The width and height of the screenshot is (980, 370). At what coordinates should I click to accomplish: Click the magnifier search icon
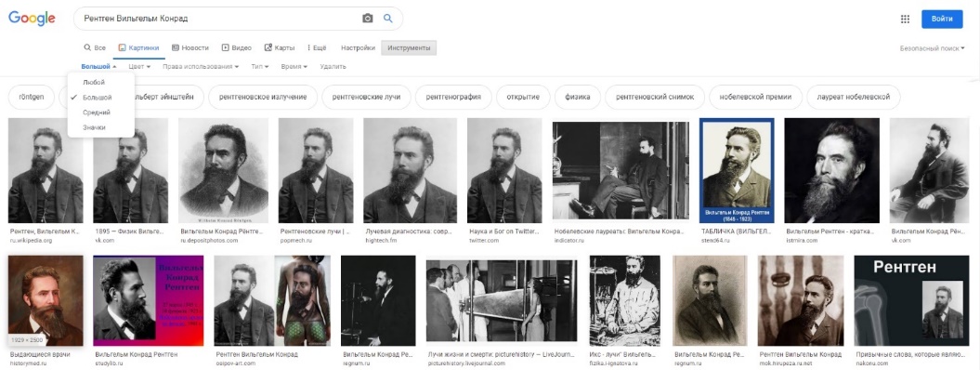(388, 19)
